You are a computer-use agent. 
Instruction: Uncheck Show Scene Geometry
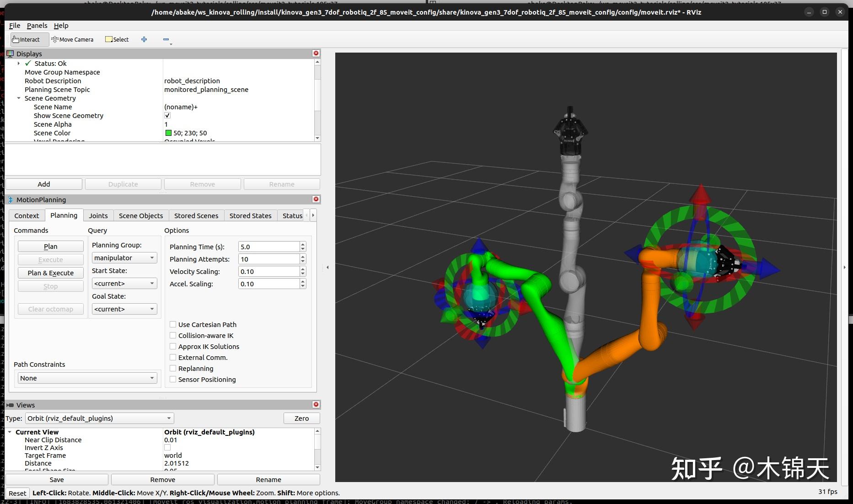point(167,115)
